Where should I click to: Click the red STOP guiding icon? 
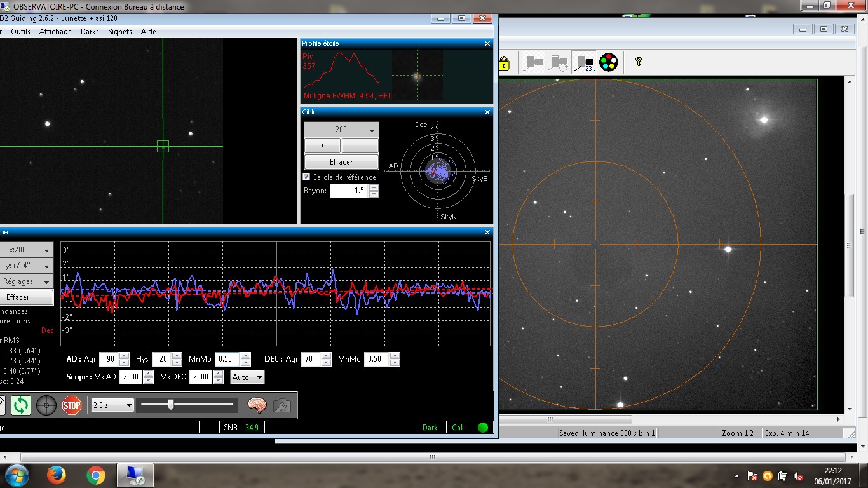pos(72,405)
